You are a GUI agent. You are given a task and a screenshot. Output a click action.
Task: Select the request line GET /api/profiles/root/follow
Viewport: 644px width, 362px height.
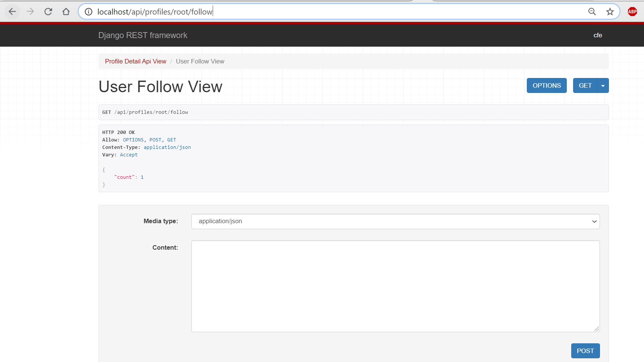145,112
